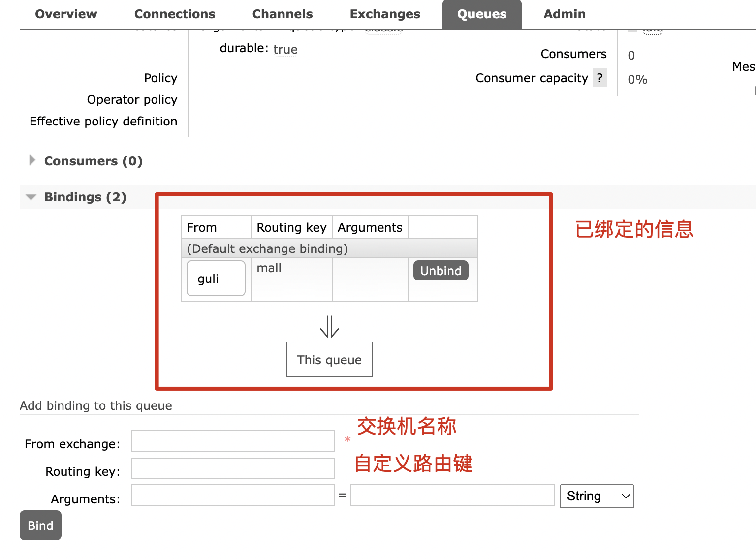Click the double arrow above This queue
756x559 pixels.
pos(329,327)
